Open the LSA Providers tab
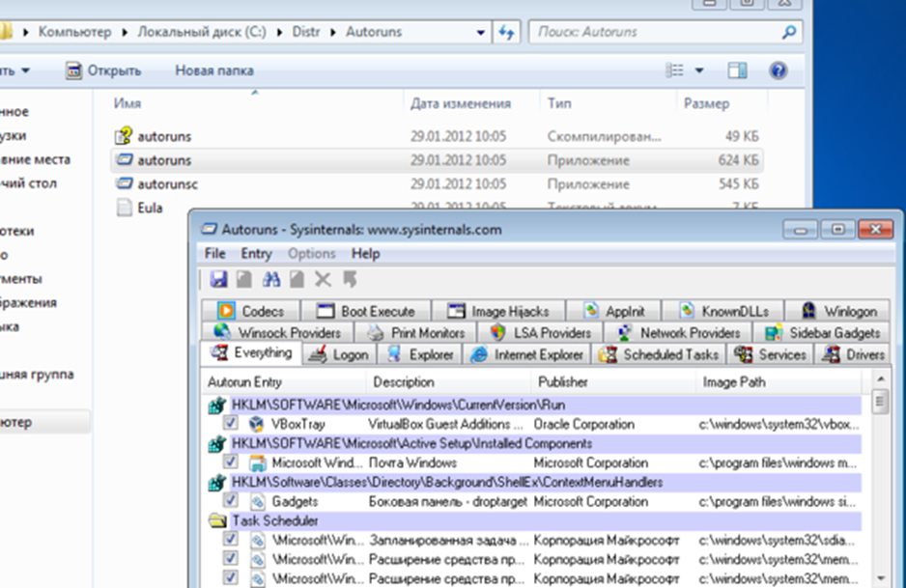The width and height of the screenshot is (906, 588). 540,333
